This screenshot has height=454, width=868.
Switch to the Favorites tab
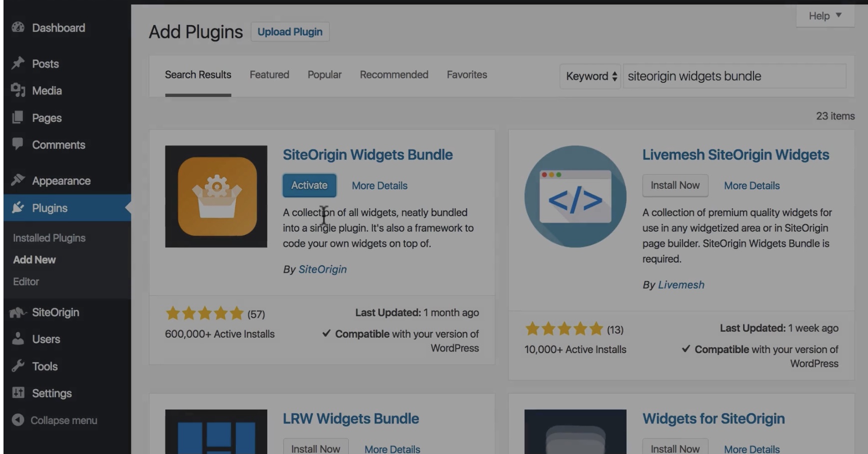click(467, 75)
